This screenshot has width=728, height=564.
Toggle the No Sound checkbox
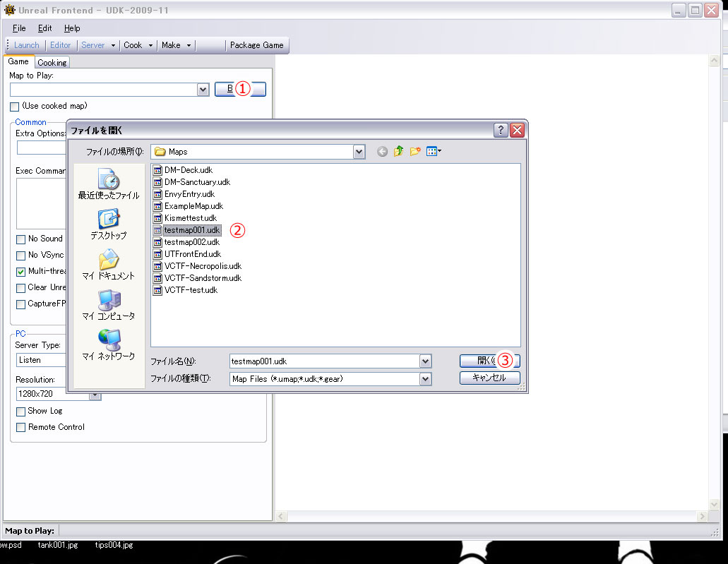21,239
